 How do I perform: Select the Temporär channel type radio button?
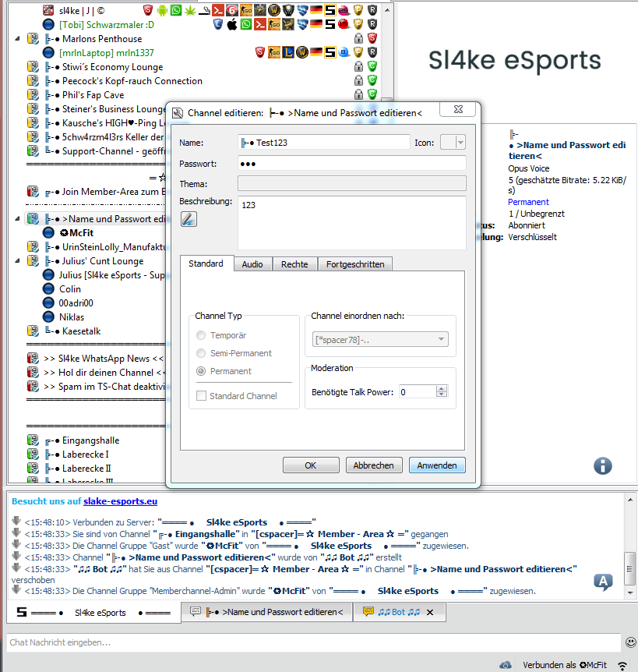[201, 335]
